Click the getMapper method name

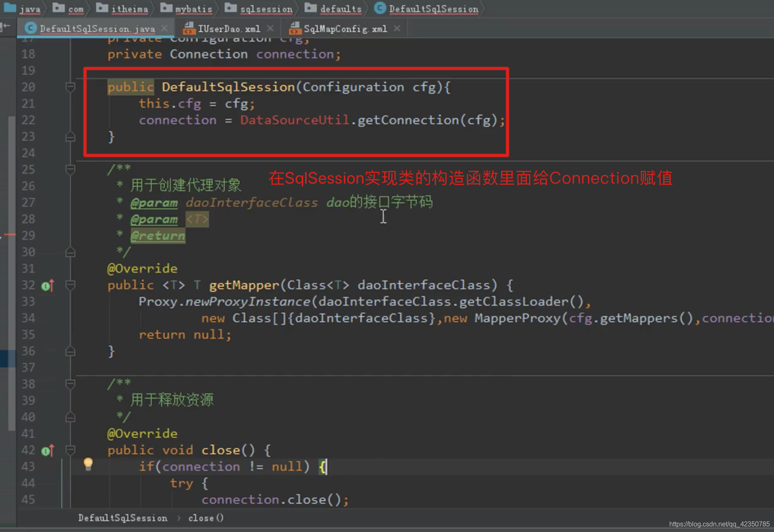244,285
